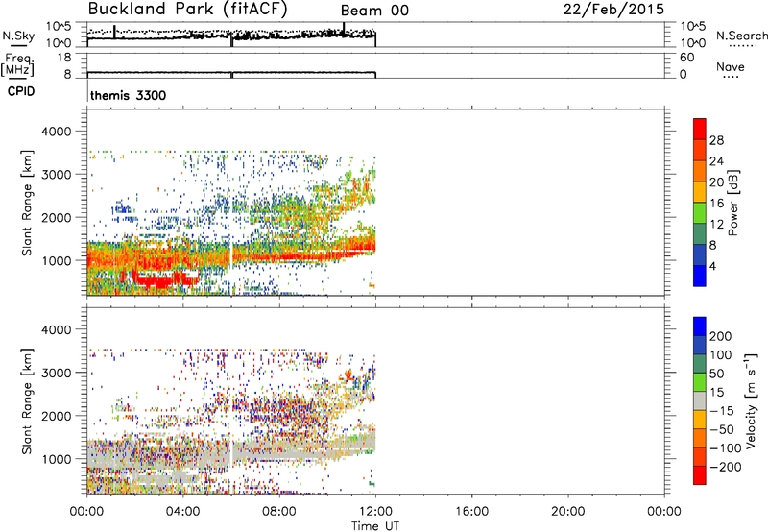Click the "Velocity [m s⁻¹]" colorbar title
This screenshot has height=532, width=768.
click(x=751, y=400)
